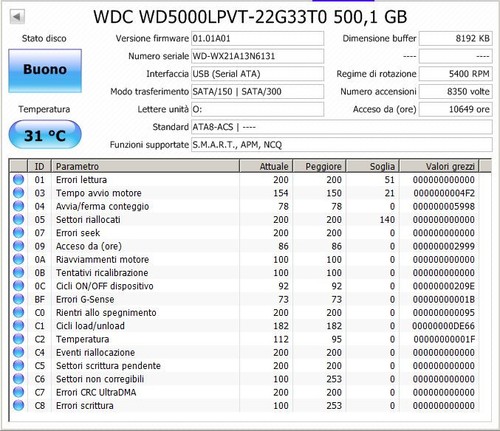The image size is (500, 431).
Task: Click the Modo trasferimento field
Action: tap(257, 91)
